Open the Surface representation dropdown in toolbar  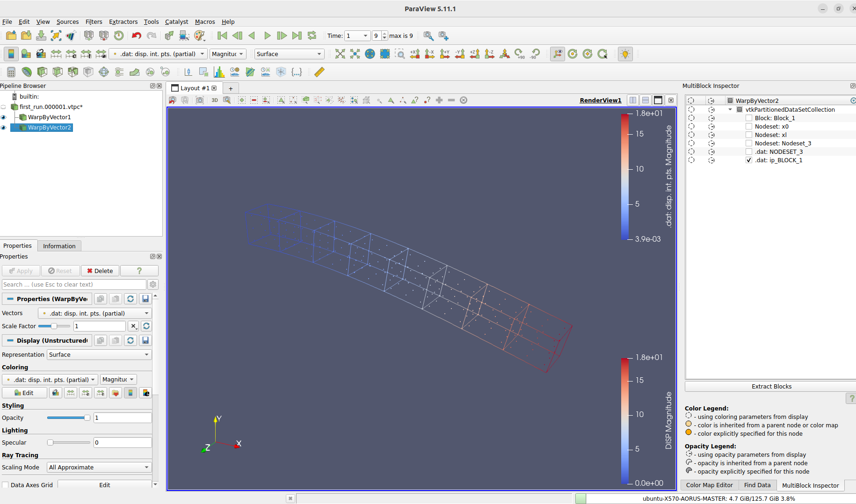pyautogui.click(x=289, y=54)
